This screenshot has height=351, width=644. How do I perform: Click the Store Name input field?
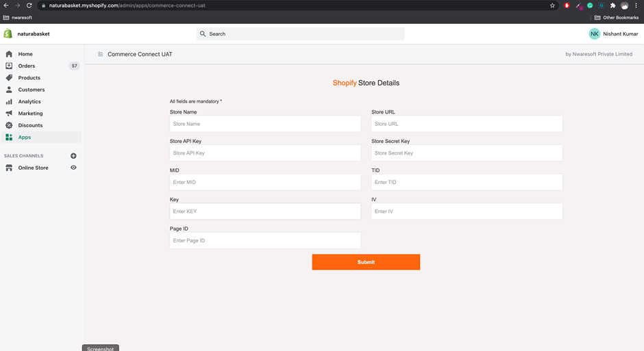click(265, 124)
